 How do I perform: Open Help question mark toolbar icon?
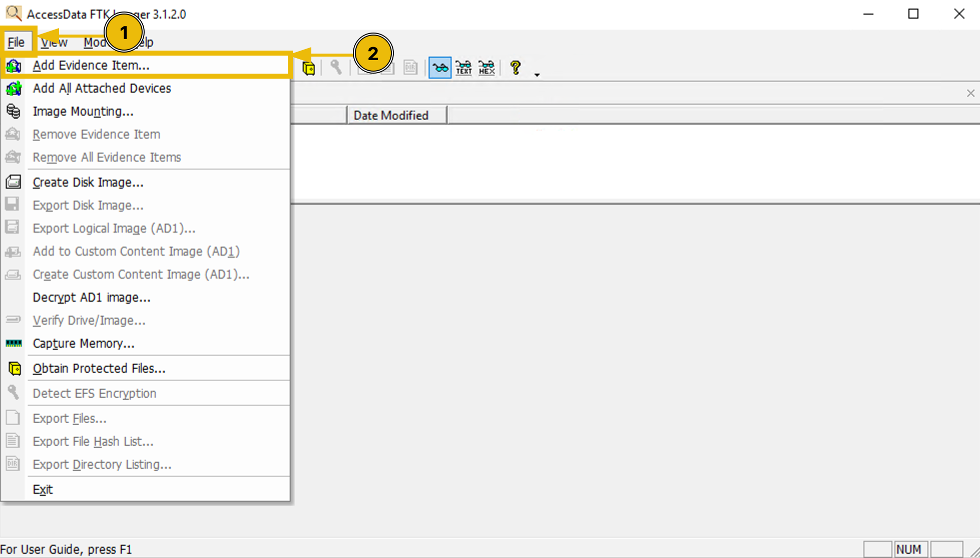(516, 67)
